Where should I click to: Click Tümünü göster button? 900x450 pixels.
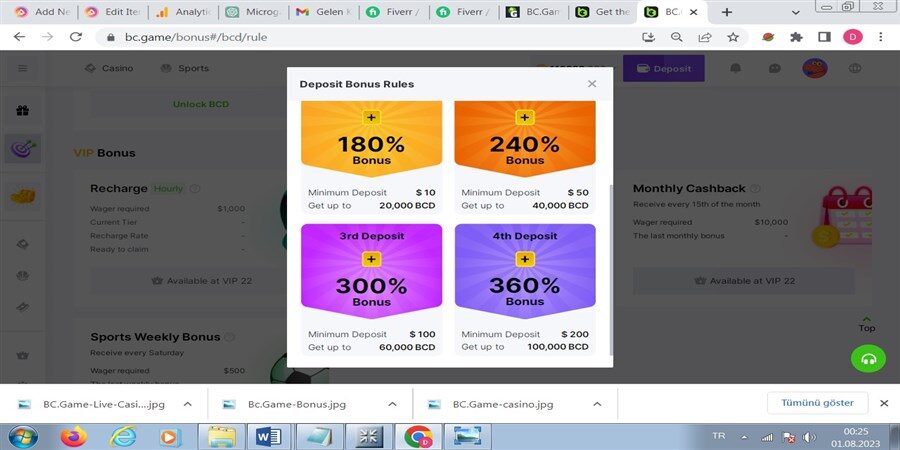coord(817,403)
